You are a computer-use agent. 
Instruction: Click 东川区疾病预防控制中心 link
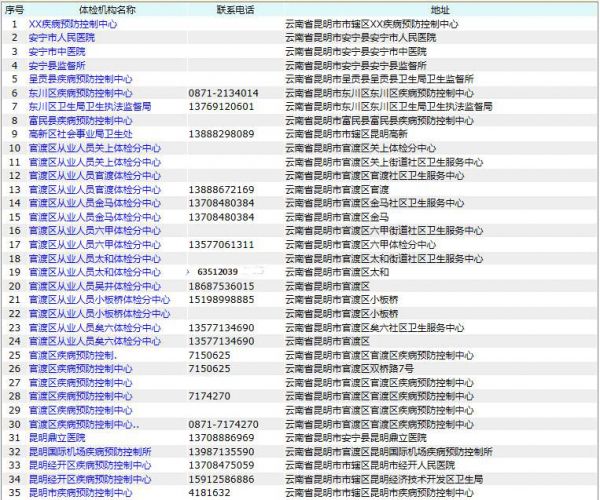pos(80,92)
